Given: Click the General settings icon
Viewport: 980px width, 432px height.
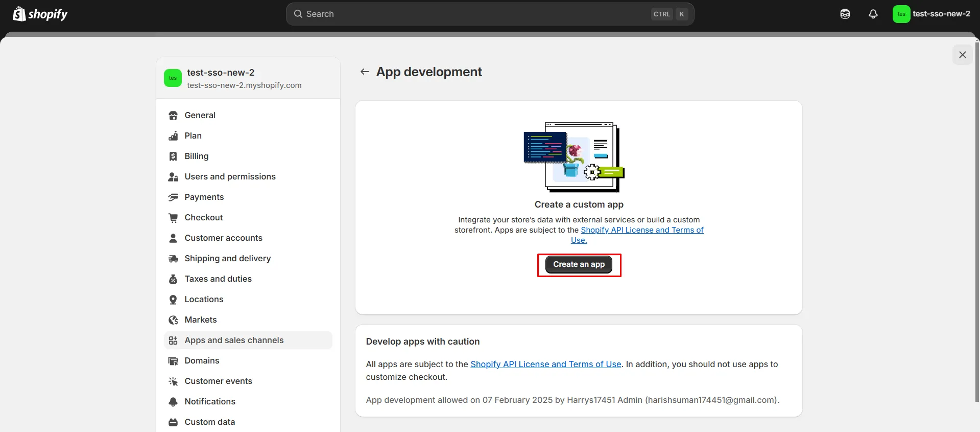Looking at the screenshot, I should [173, 116].
